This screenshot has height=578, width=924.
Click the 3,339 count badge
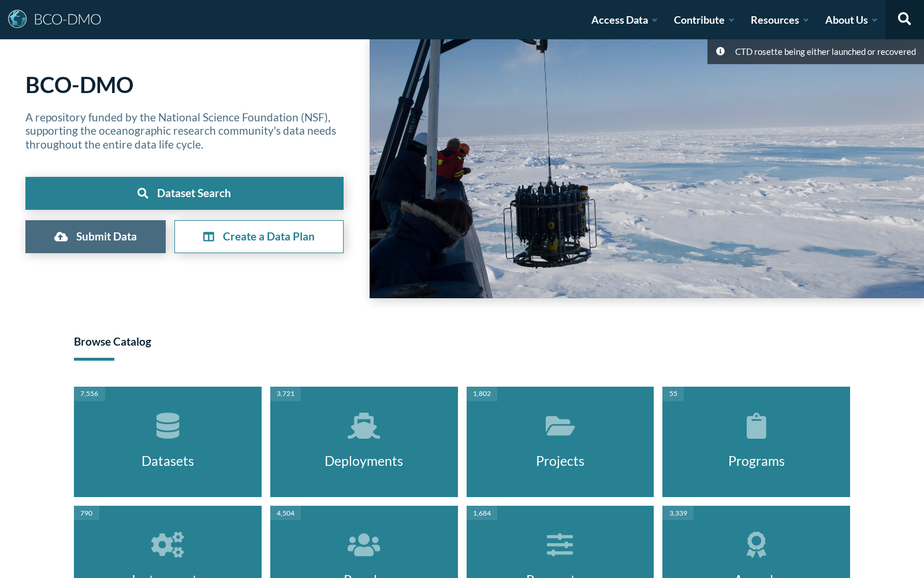[x=678, y=513]
